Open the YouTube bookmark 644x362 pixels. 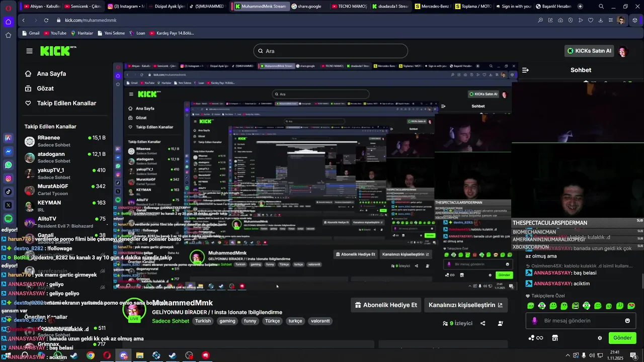pos(55,33)
